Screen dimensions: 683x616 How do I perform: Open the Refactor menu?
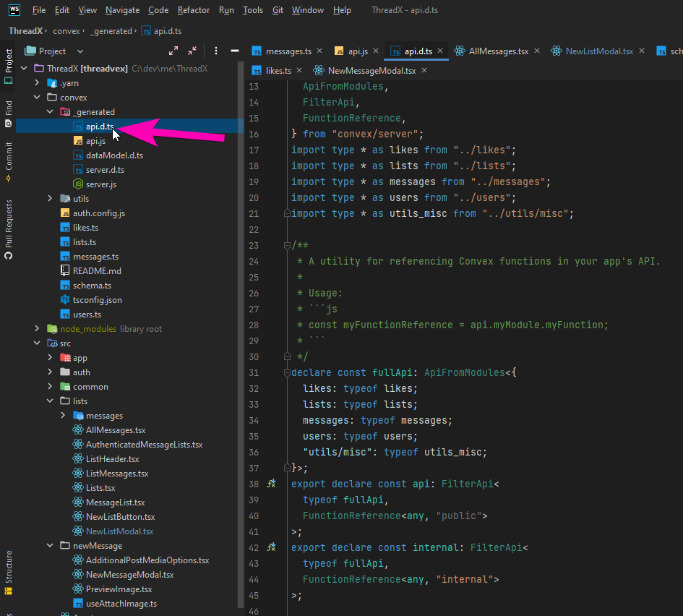pyautogui.click(x=194, y=10)
